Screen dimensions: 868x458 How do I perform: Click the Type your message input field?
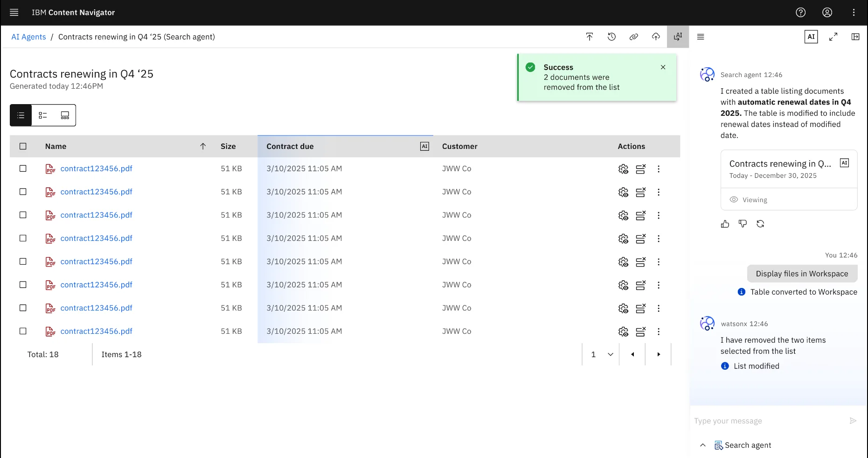click(x=770, y=421)
